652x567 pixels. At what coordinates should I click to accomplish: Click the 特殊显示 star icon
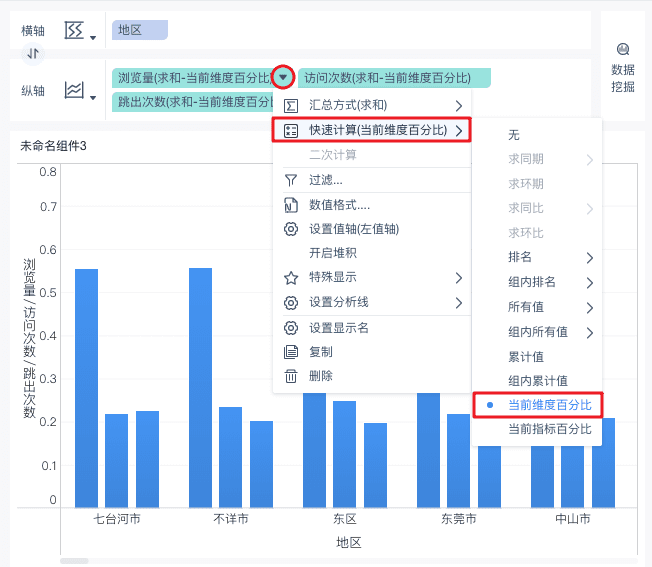coord(291,278)
